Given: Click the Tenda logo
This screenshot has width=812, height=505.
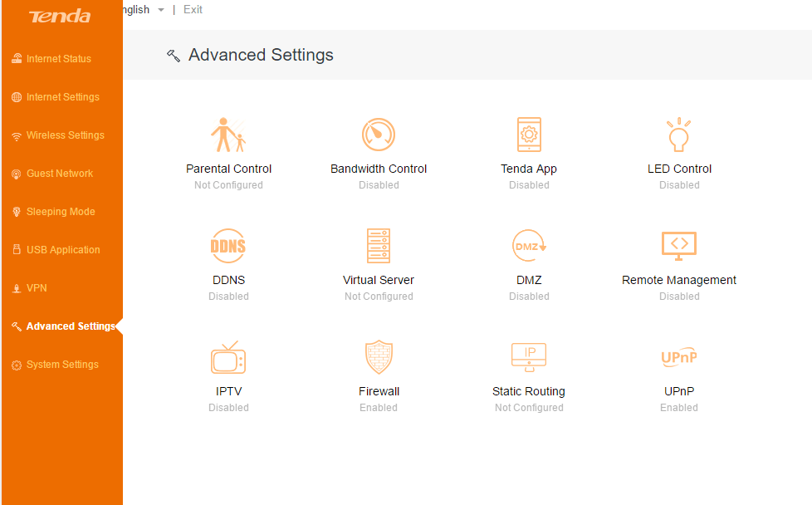Looking at the screenshot, I should click(x=60, y=17).
